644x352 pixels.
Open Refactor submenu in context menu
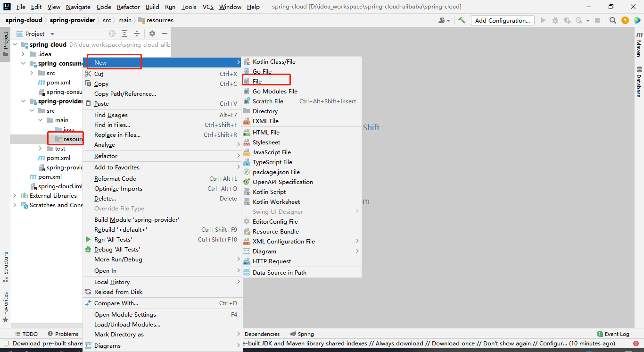click(162, 156)
